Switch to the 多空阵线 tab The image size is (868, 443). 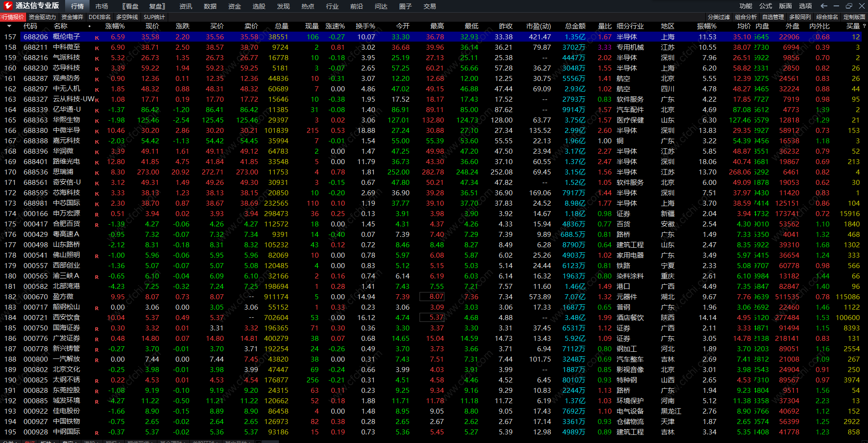click(x=127, y=17)
